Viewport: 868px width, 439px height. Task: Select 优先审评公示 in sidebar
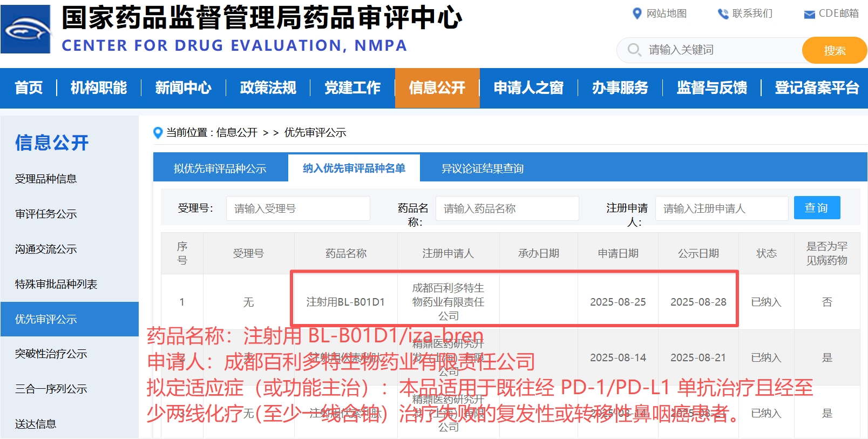70,319
